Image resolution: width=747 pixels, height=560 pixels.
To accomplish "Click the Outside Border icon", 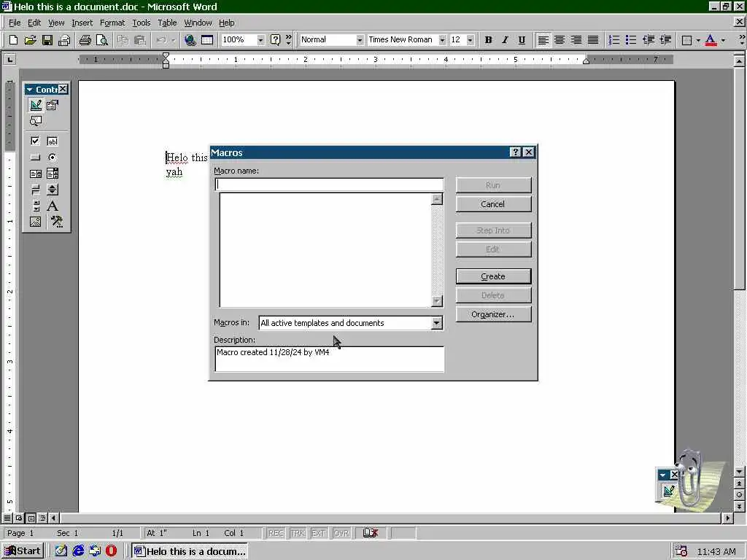I will coord(686,40).
